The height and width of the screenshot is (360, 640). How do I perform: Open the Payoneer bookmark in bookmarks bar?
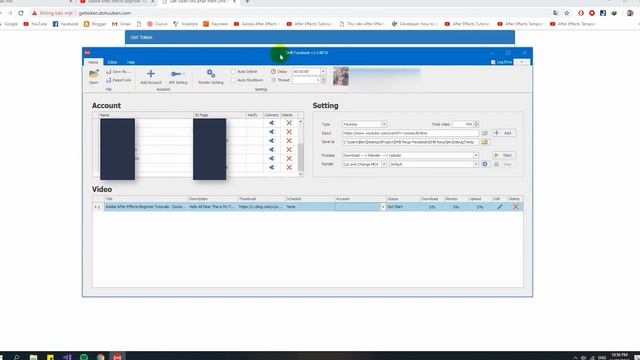(x=216, y=24)
